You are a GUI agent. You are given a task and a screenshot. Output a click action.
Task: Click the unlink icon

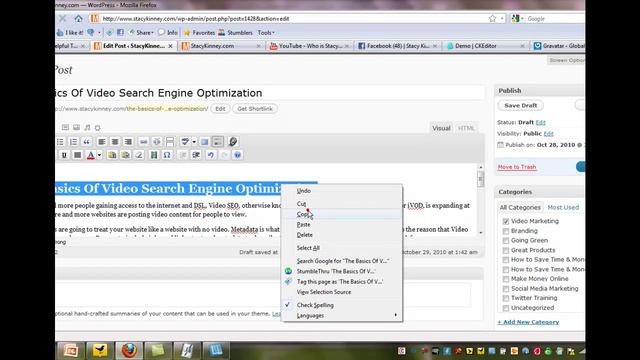[157, 142]
